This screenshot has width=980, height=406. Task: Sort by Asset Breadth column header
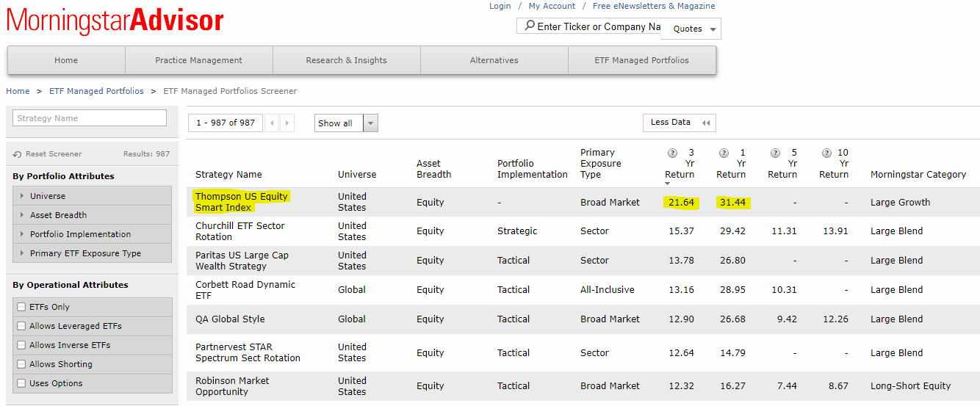tap(433, 169)
